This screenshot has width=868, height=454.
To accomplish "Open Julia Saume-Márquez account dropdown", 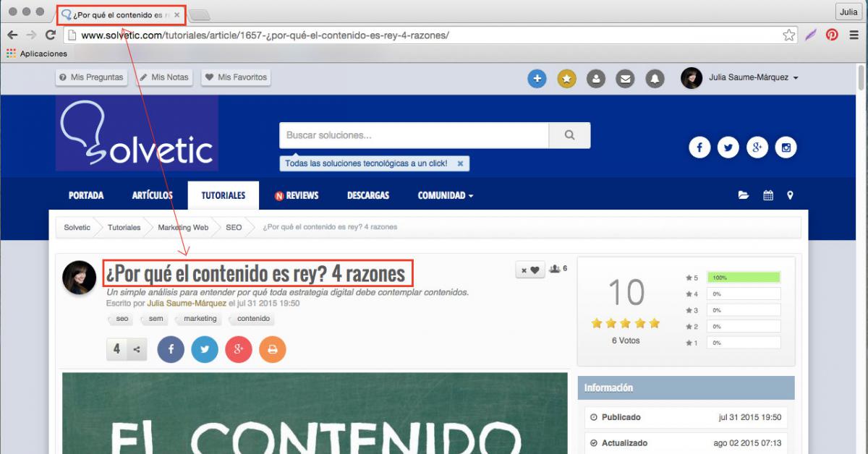I will (739, 78).
